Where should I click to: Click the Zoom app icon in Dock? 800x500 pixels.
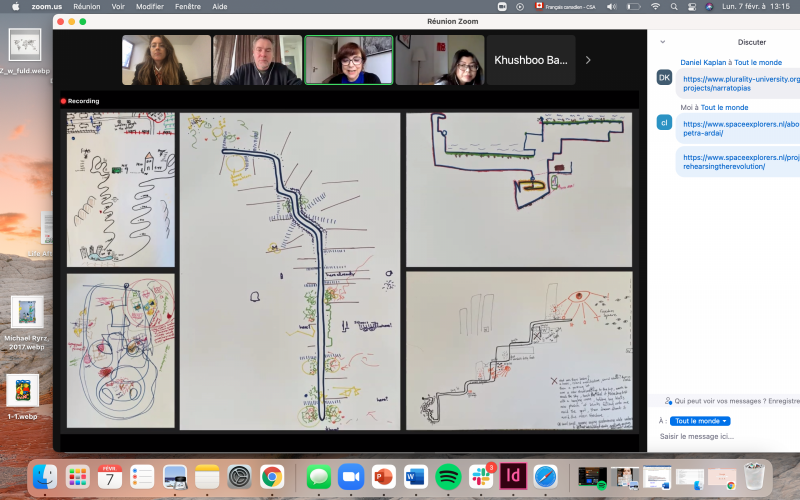[351, 477]
